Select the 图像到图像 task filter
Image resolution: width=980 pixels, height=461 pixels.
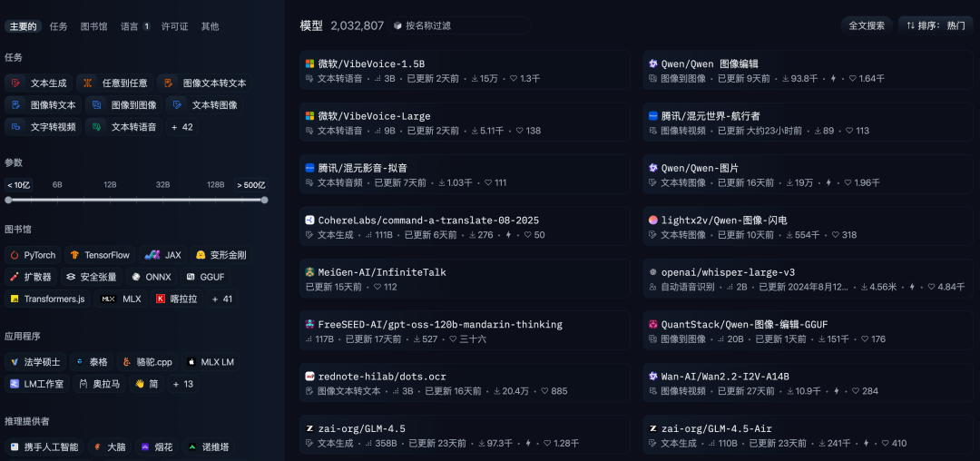[x=123, y=105]
